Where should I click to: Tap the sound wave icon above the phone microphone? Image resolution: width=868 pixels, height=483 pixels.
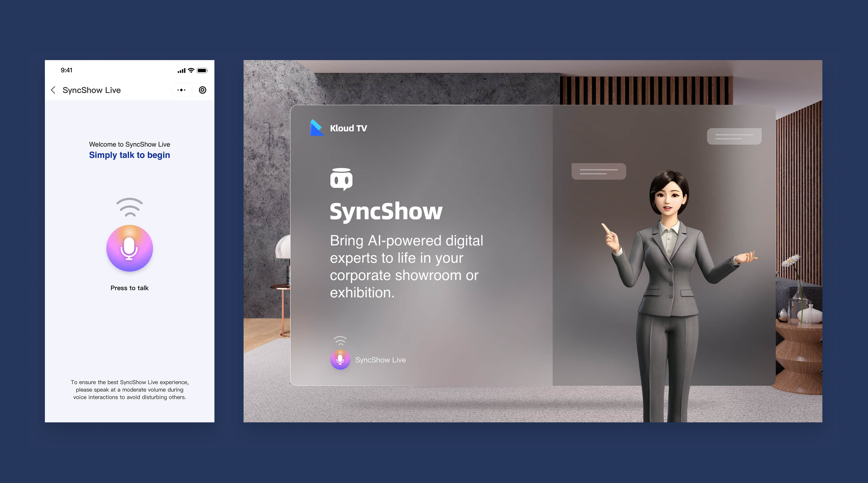pos(130,207)
